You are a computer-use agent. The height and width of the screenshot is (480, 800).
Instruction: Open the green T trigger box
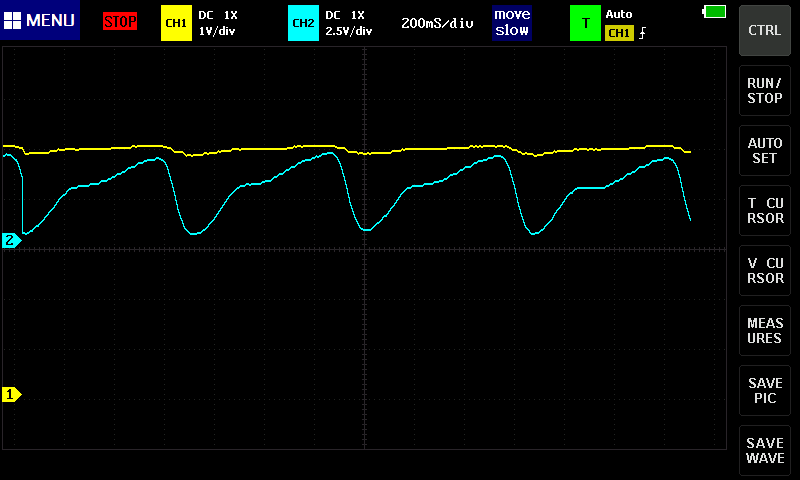pyautogui.click(x=585, y=23)
